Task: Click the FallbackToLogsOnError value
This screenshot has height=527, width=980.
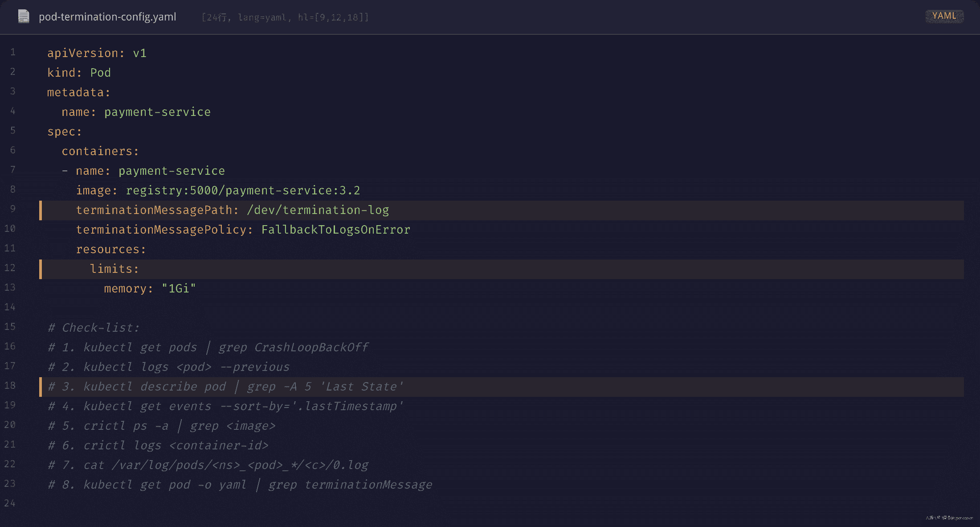Action: pos(335,230)
